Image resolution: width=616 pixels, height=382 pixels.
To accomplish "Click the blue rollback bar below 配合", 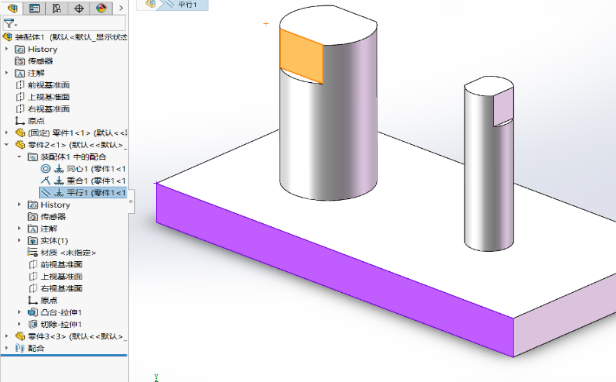I will click(64, 355).
